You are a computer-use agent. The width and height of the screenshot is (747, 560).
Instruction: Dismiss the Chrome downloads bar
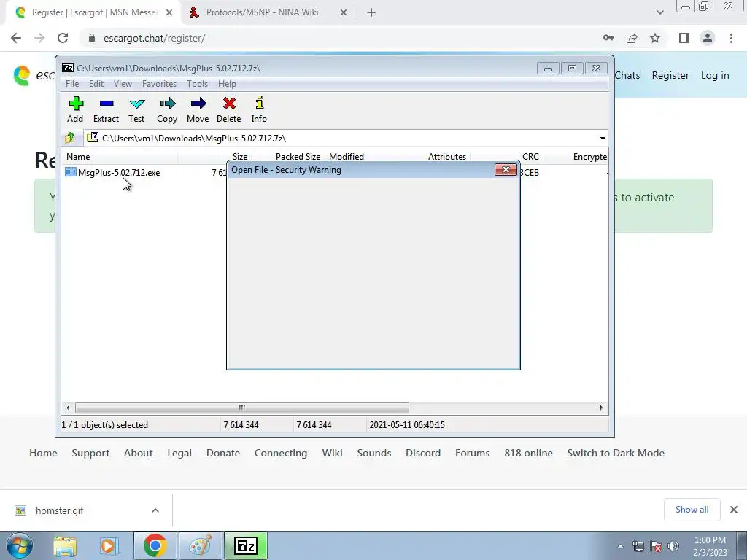(734, 510)
